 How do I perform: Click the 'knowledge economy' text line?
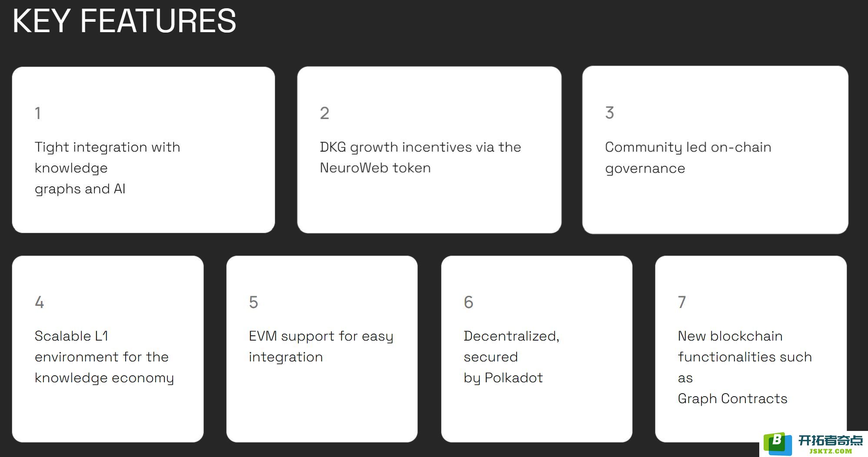click(104, 378)
